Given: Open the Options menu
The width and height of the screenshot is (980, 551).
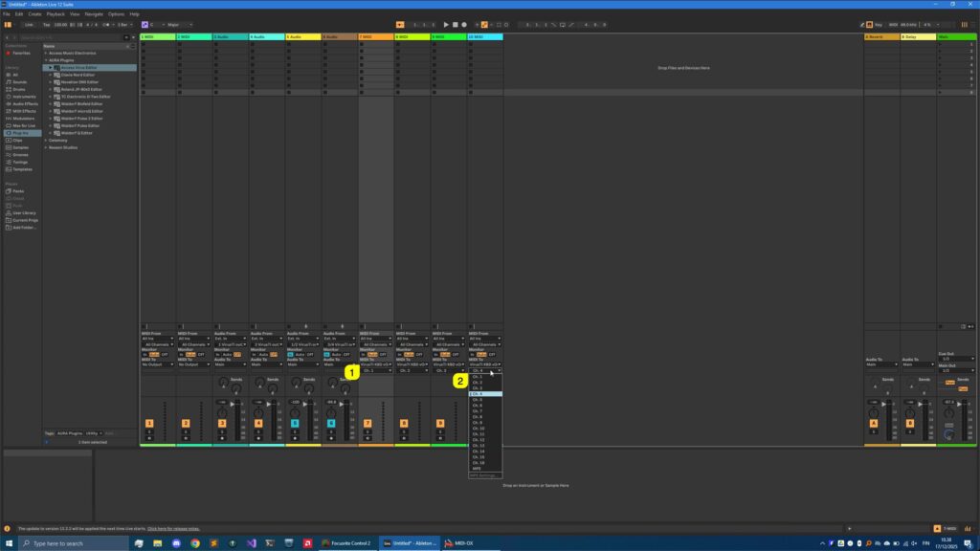Looking at the screenshot, I should (116, 14).
